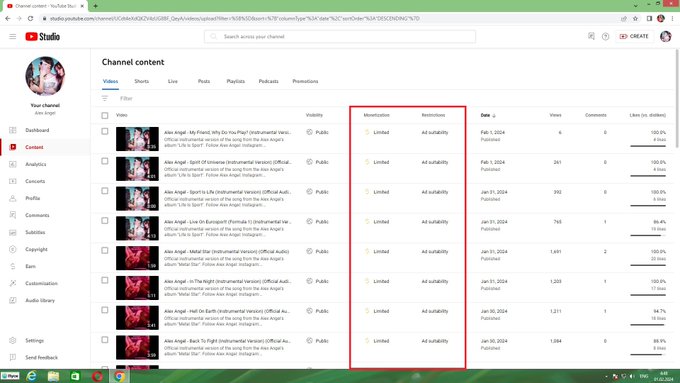Switch to the Live tab

173,81
